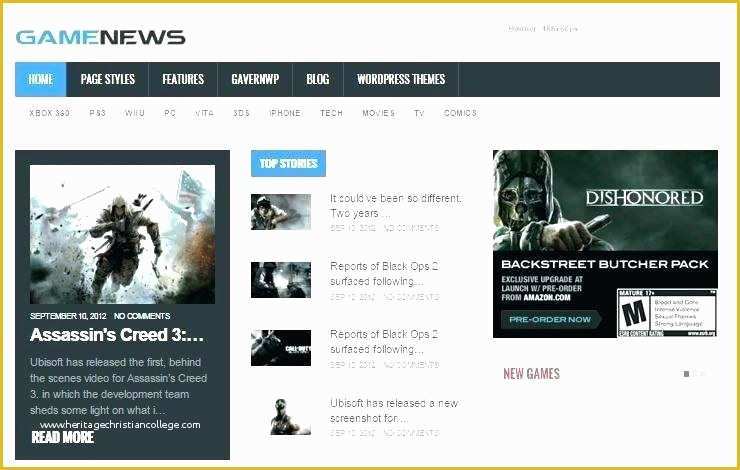Open the TV category link
740x470 pixels.
click(419, 113)
